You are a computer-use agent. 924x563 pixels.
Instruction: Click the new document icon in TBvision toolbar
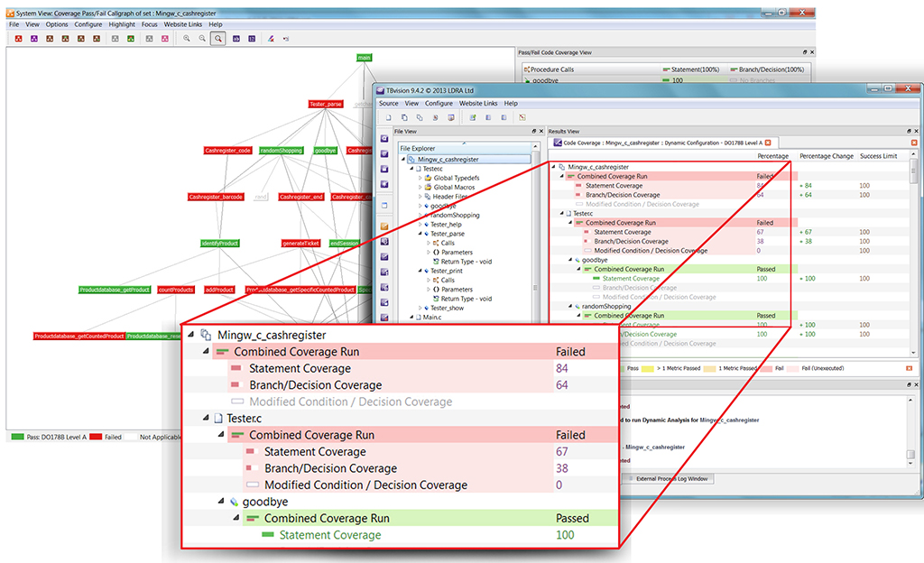tap(388, 117)
